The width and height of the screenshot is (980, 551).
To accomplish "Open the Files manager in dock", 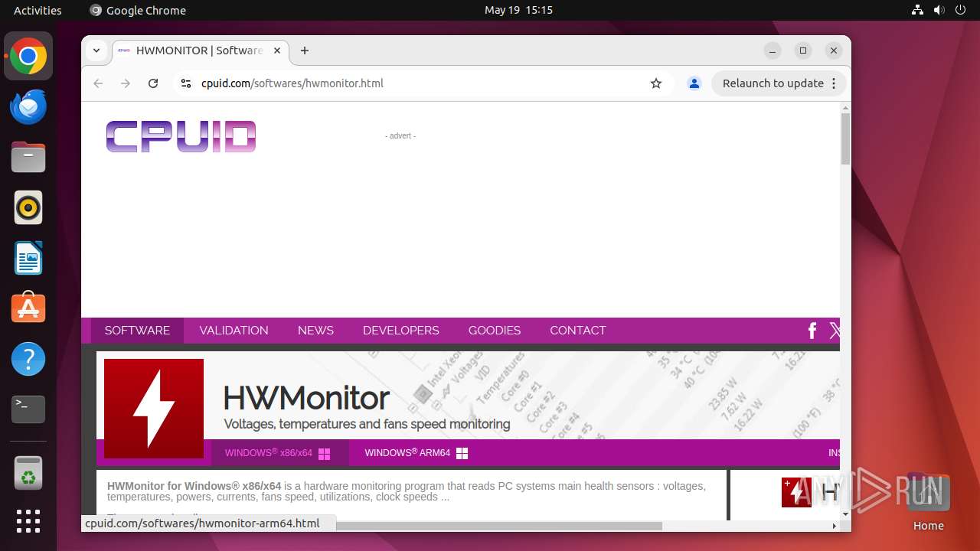I will click(x=28, y=158).
